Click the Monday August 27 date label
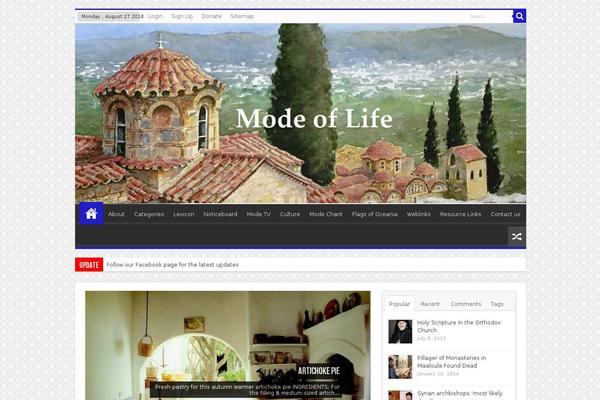Image resolution: width=600 pixels, height=400 pixels. coord(111,16)
